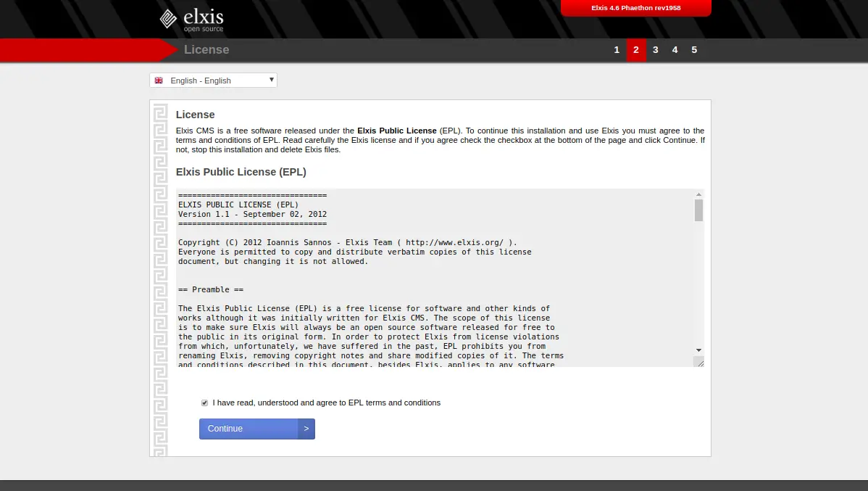
Task: Click the '== Preamble ==' line
Action: pos(211,289)
